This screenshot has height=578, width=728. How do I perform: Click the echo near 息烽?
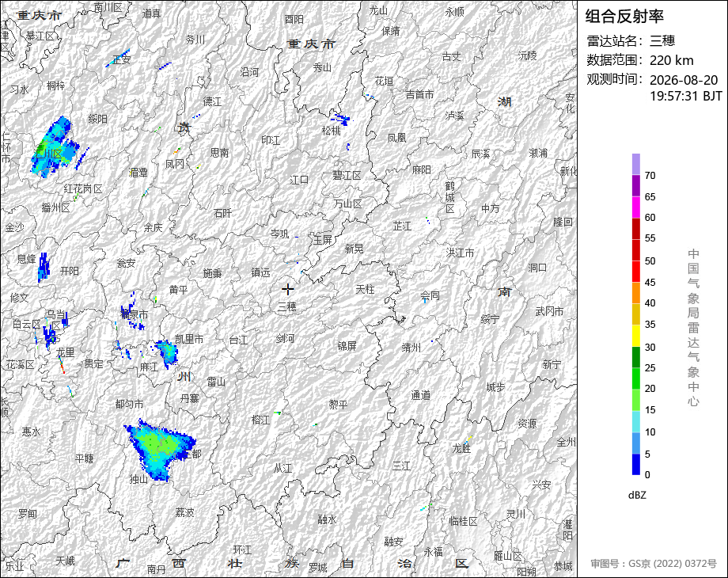[44, 267]
